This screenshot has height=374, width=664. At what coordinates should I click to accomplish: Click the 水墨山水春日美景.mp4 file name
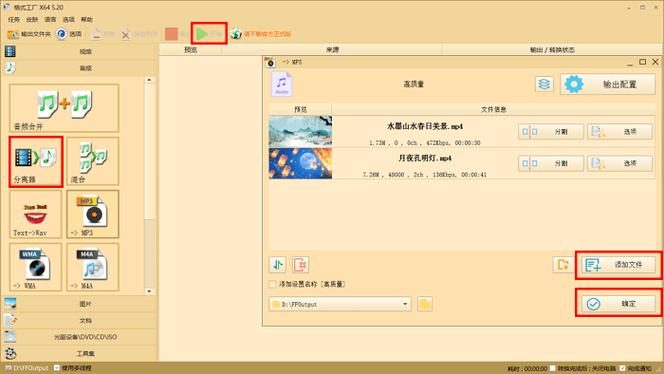tap(425, 126)
